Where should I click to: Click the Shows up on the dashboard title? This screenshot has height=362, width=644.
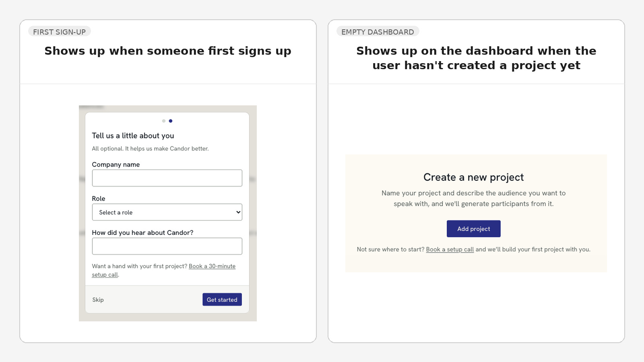pyautogui.click(x=476, y=58)
